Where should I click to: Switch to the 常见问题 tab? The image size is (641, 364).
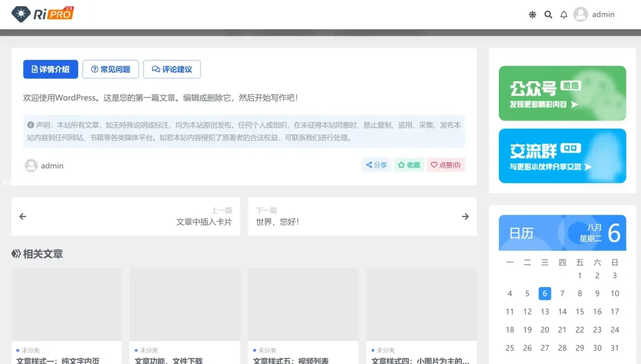[x=110, y=69]
